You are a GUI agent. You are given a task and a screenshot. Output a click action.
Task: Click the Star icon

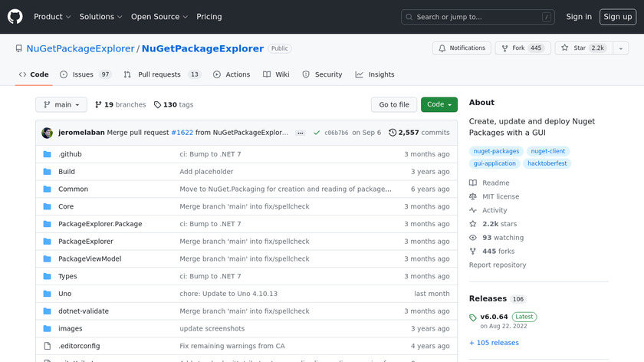tap(565, 48)
